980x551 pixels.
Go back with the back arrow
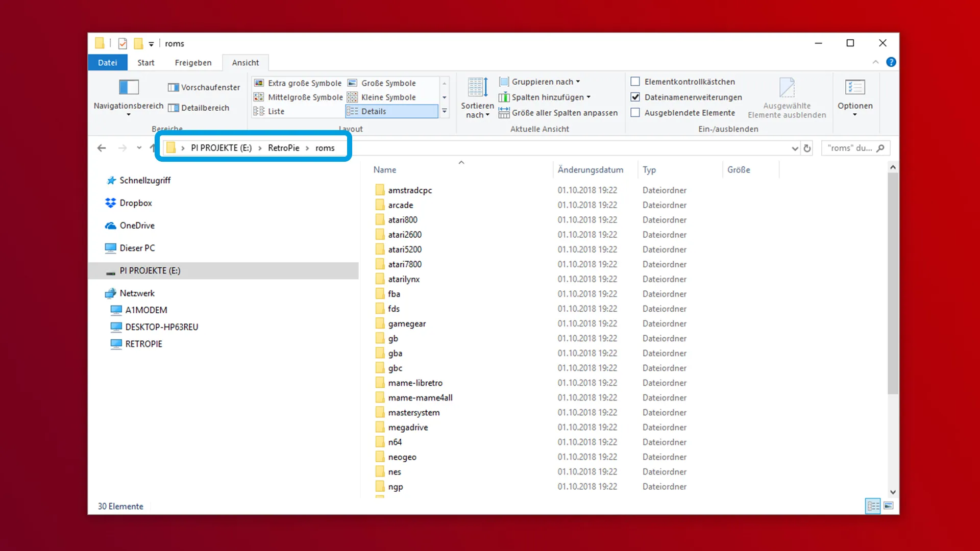(x=102, y=148)
